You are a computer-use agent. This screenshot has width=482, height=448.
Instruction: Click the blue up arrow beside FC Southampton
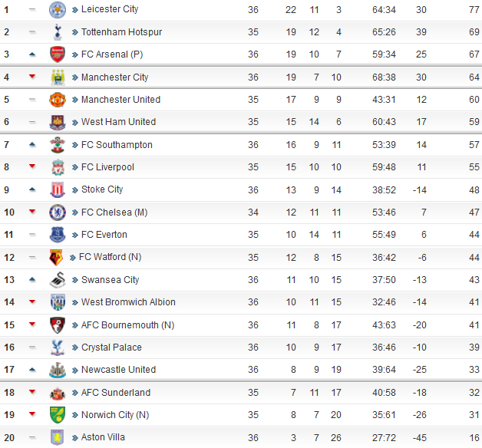pyautogui.click(x=32, y=144)
